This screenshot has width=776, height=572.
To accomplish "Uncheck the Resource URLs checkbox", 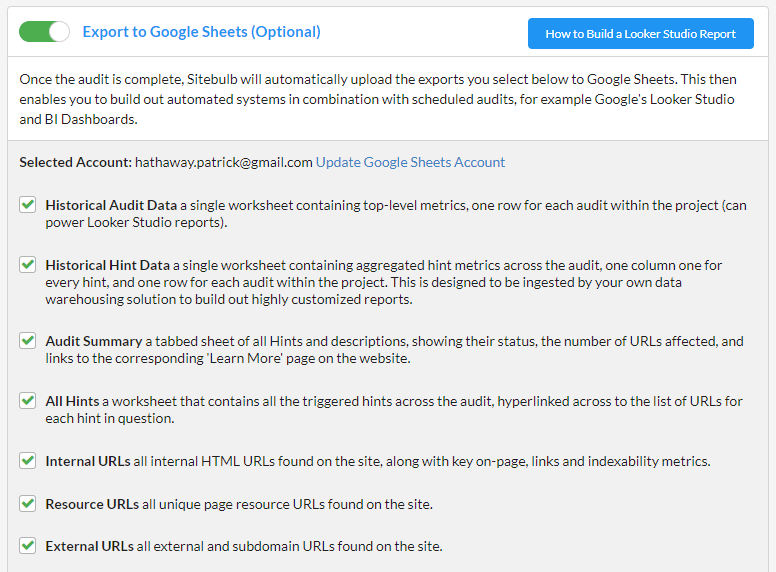I will point(28,504).
